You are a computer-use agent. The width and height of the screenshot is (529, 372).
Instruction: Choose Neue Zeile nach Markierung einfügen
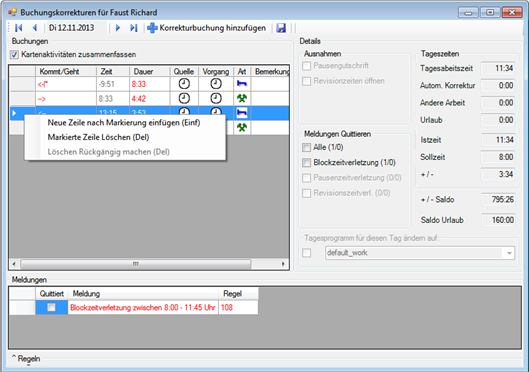coord(124,122)
